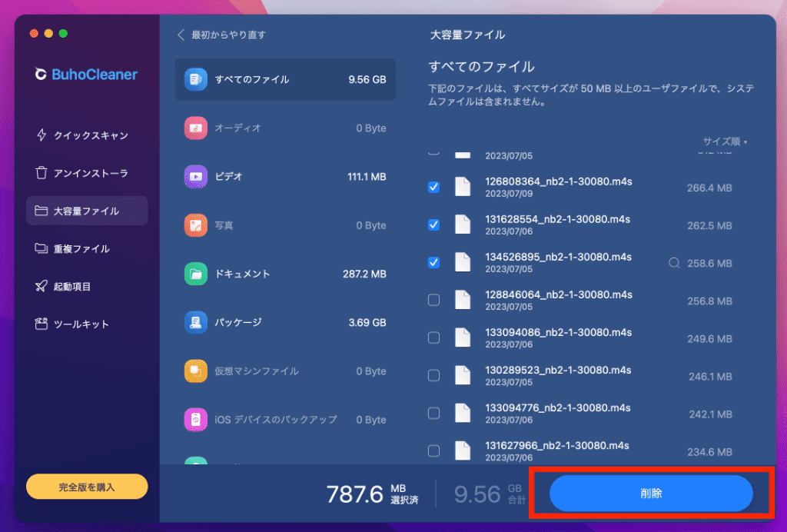Image resolution: width=787 pixels, height=532 pixels.
Task: Check the 131627966_nb2-1-30080.m4s checkbox
Action: click(433, 451)
